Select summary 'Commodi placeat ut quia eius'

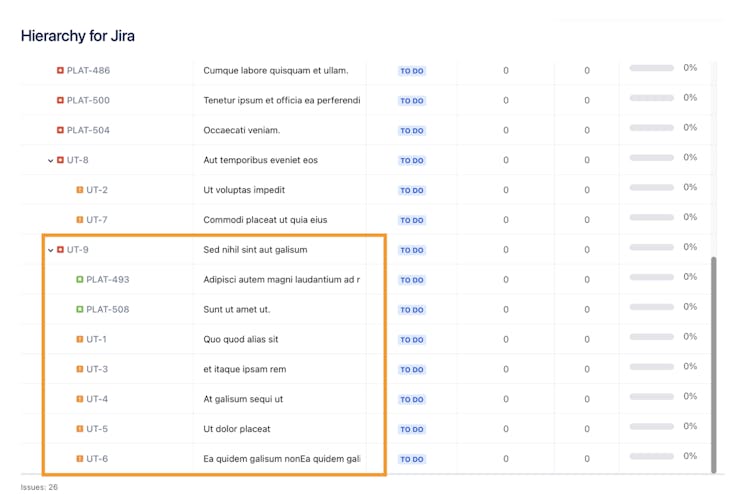coord(265,220)
